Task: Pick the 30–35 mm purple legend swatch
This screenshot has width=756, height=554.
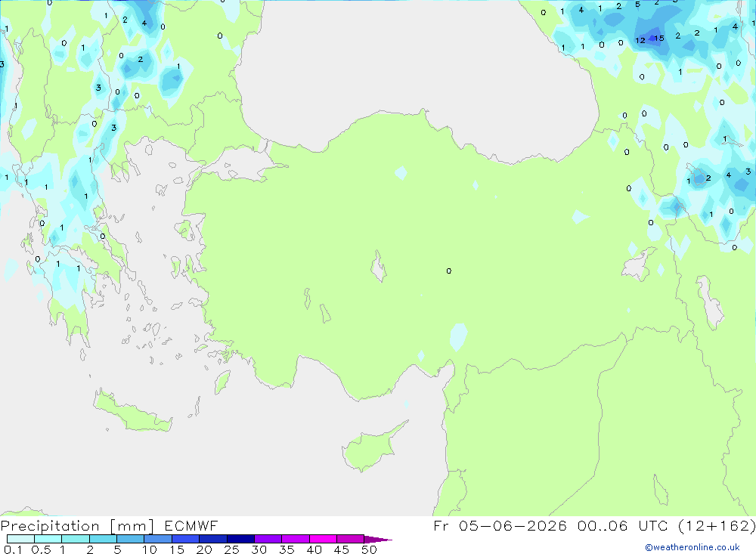Action: coord(268,539)
